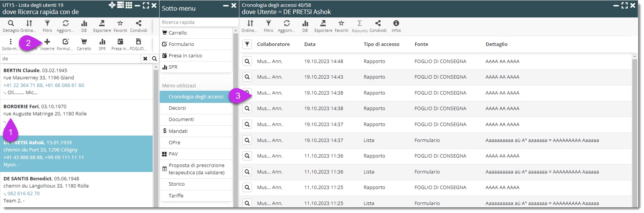Viewport: 644px width, 213px height.
Task: Expand the Sotto-menu three-dots button
Action: click(11, 42)
